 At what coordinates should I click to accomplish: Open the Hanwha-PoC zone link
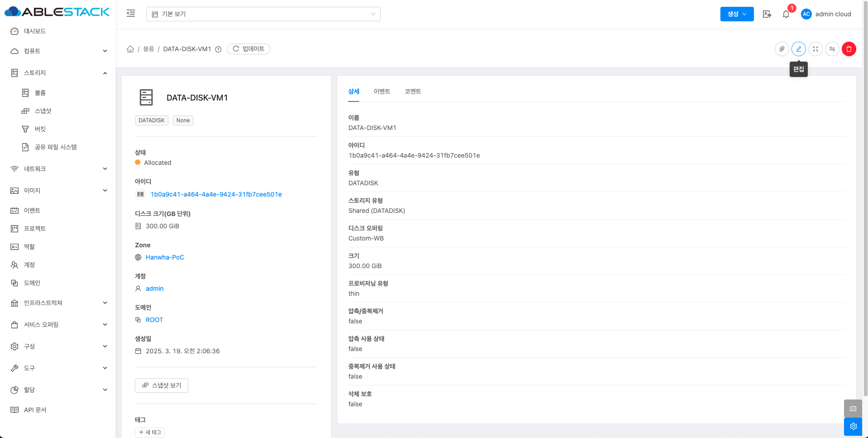click(x=165, y=257)
